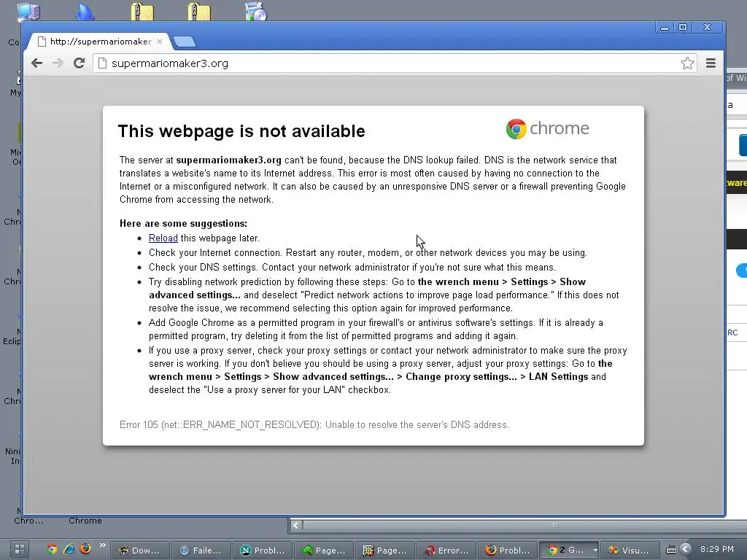Viewport: 747px width, 560px height.
Task: Open the disc installer icon on desktop
Action: click(256, 12)
